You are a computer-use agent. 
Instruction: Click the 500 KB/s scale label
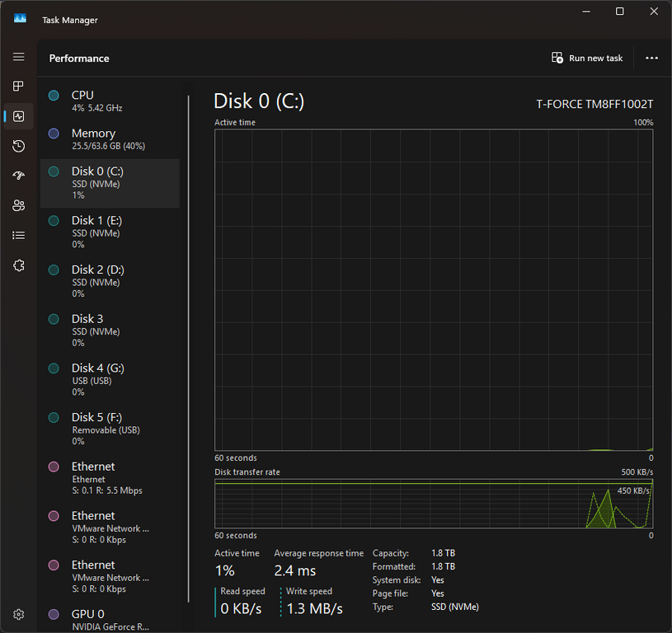[x=637, y=472]
